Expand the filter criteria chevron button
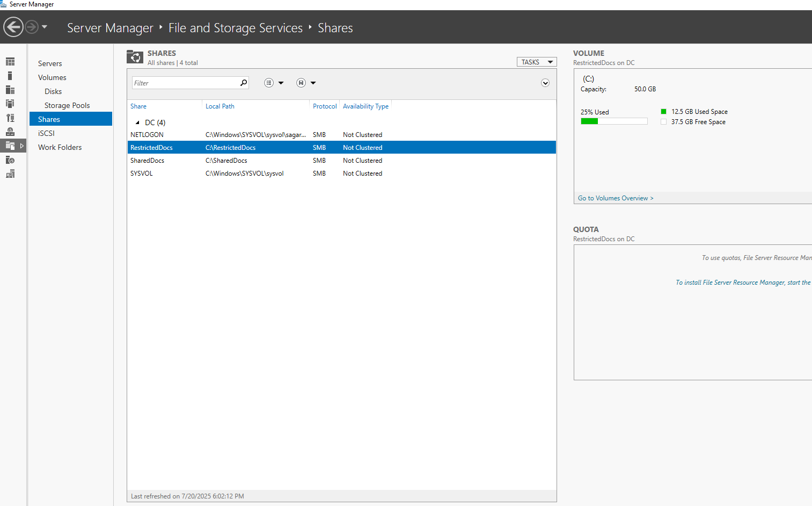The image size is (812, 506). pyautogui.click(x=545, y=83)
